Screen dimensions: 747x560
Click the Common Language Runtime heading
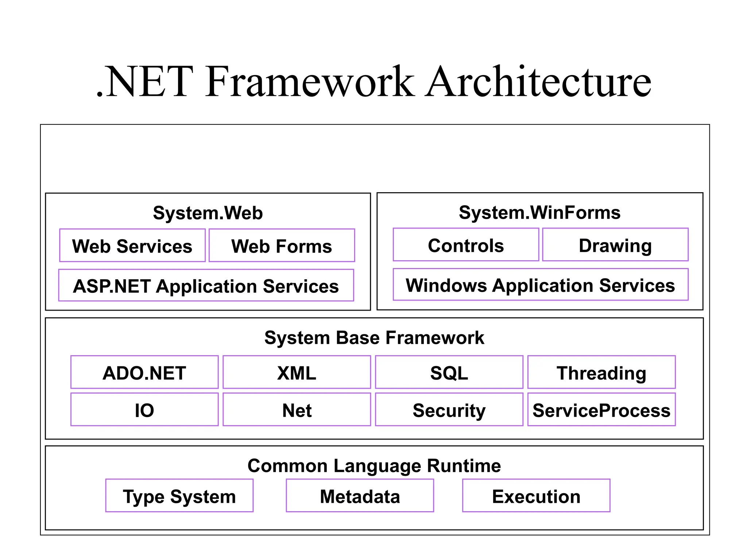pyautogui.click(x=374, y=466)
